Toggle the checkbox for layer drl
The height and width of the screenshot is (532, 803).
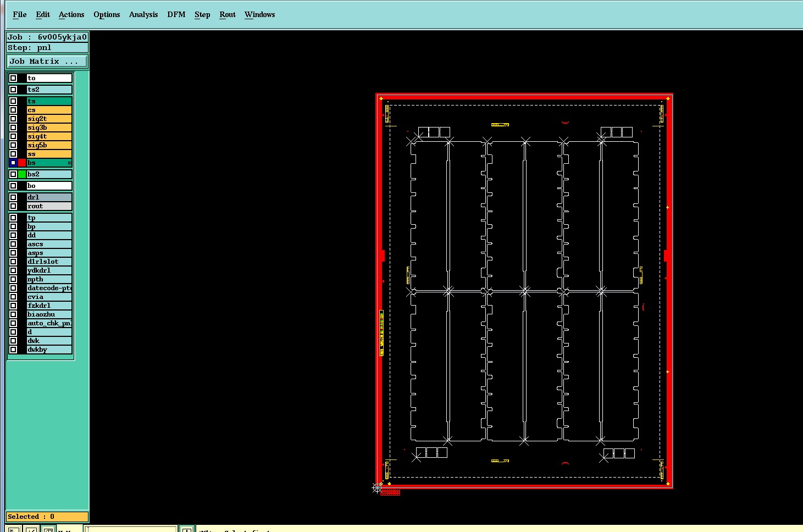(x=13, y=197)
